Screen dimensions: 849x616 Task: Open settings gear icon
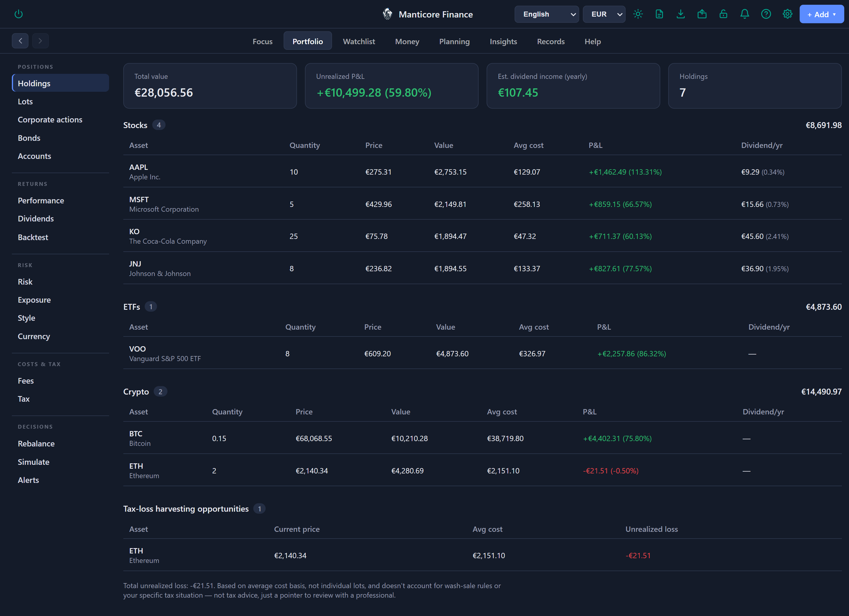(x=787, y=14)
